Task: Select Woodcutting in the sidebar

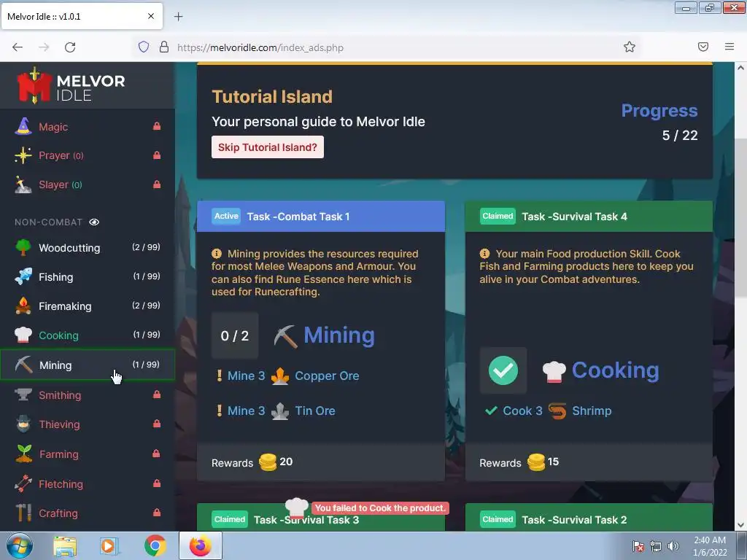Action: point(88,248)
